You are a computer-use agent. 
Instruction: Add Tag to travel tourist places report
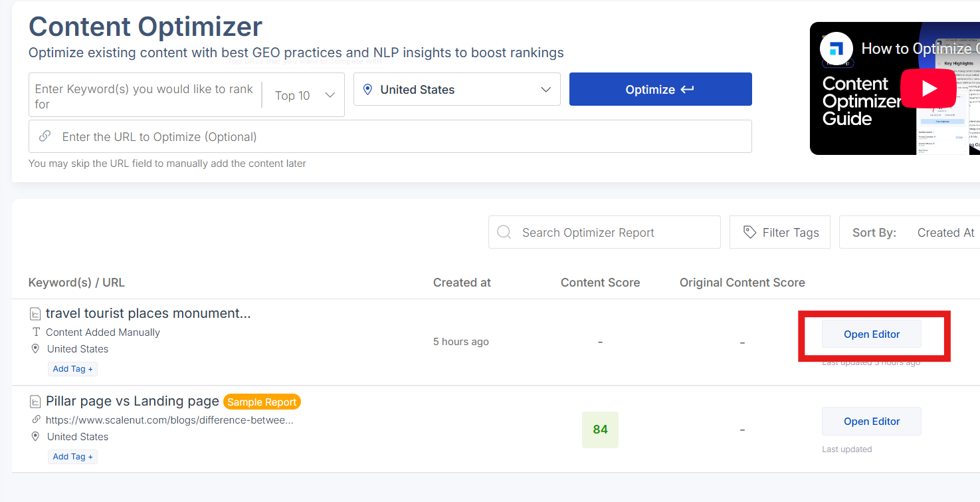point(73,368)
